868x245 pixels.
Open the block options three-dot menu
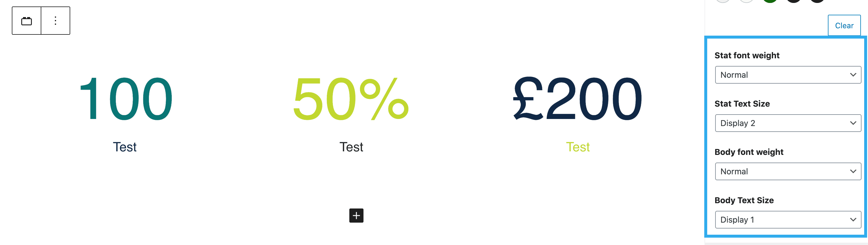click(x=55, y=21)
